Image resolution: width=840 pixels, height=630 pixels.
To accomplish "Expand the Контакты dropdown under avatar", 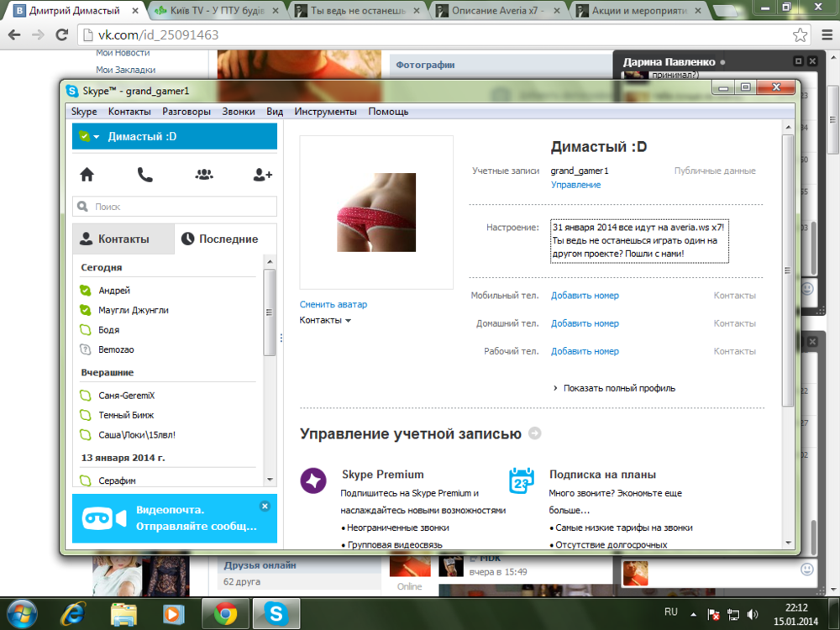I will [325, 320].
